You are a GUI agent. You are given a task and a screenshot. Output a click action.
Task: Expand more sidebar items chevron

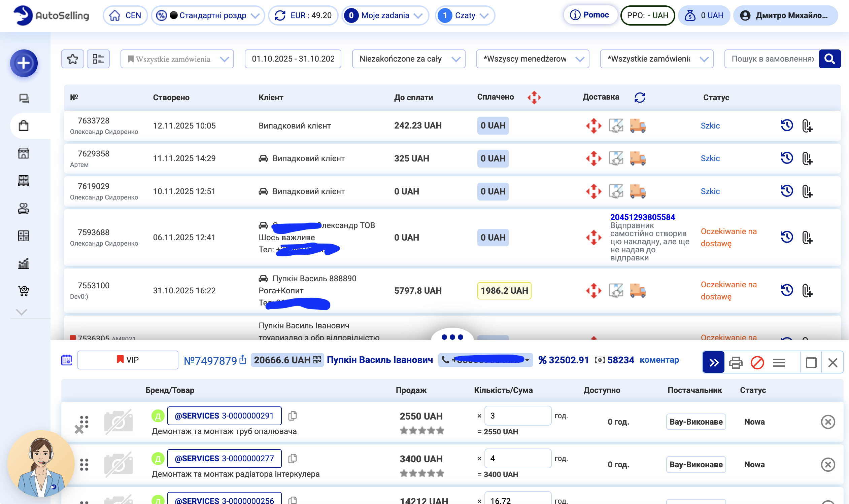point(22,312)
